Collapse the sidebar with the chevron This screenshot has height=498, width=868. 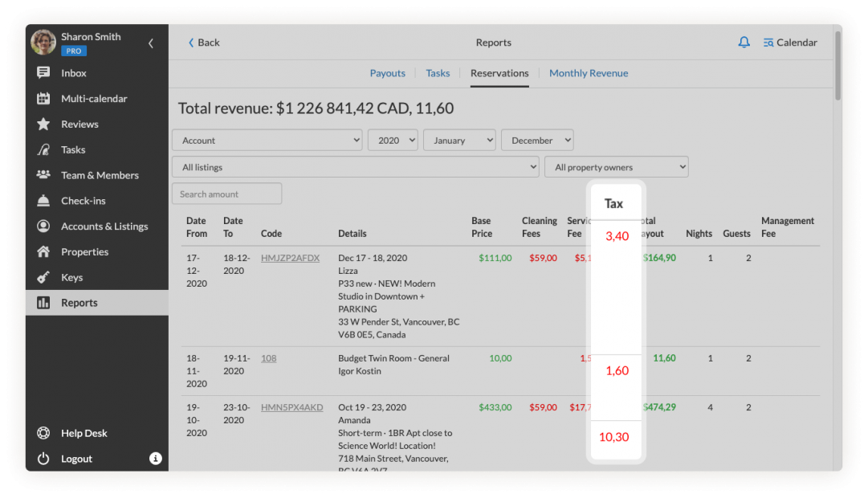[x=151, y=43]
